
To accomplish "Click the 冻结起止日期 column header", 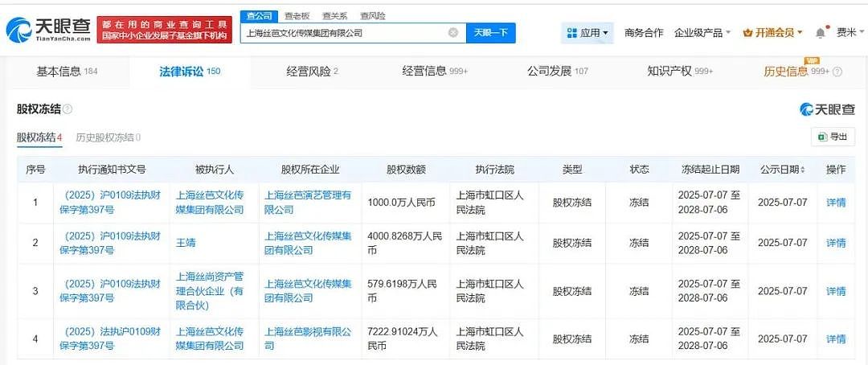I will tap(710, 170).
